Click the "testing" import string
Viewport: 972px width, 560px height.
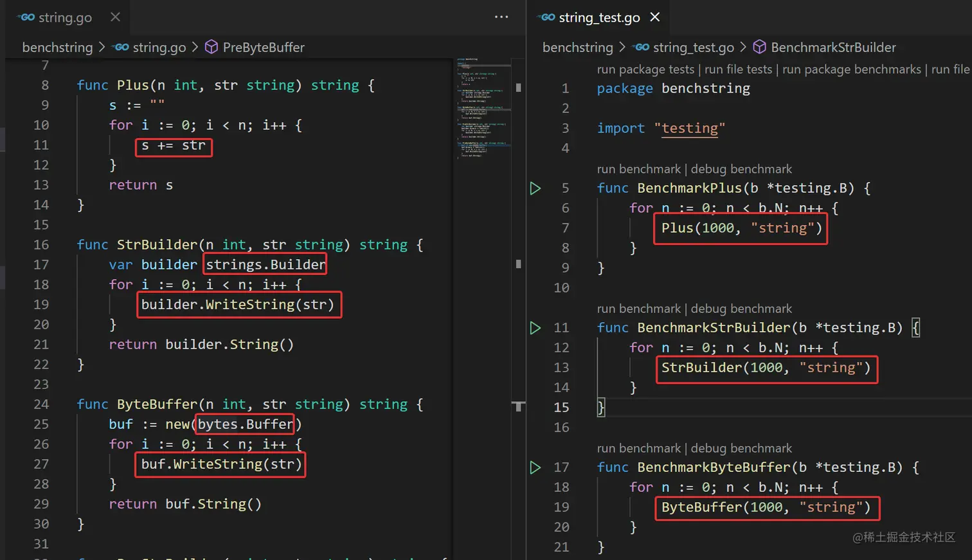coord(690,129)
